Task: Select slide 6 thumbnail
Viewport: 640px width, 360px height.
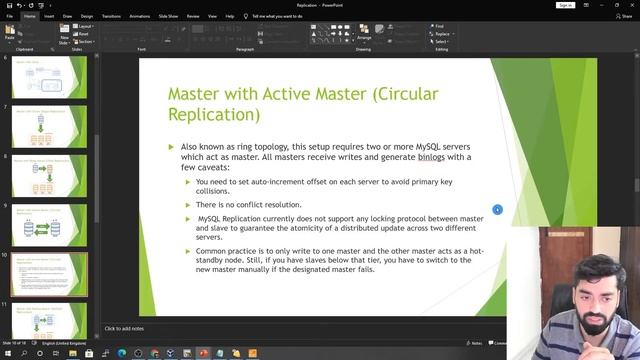Action: (49, 77)
